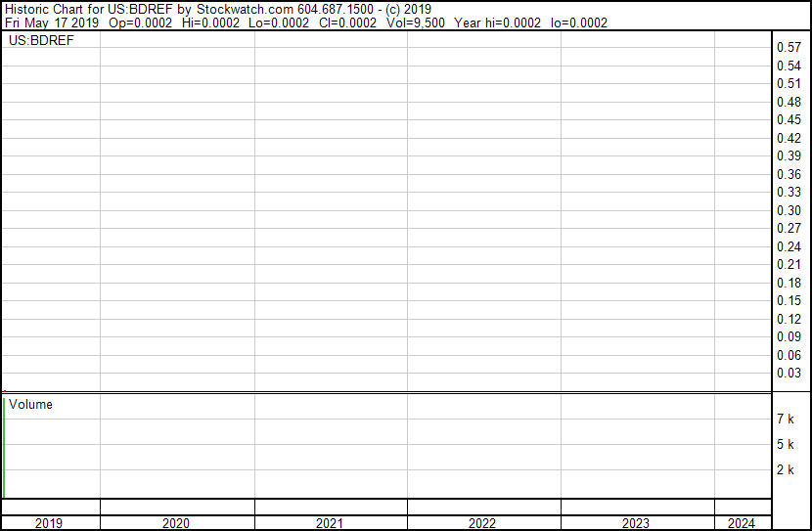812x531 pixels.
Task: Click the 0.24 price axis label
Action: (789, 246)
